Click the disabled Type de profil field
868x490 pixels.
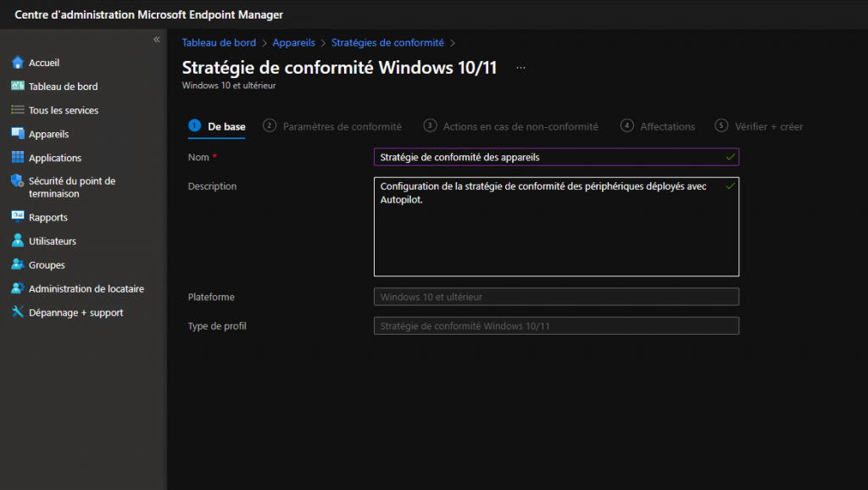(556, 326)
